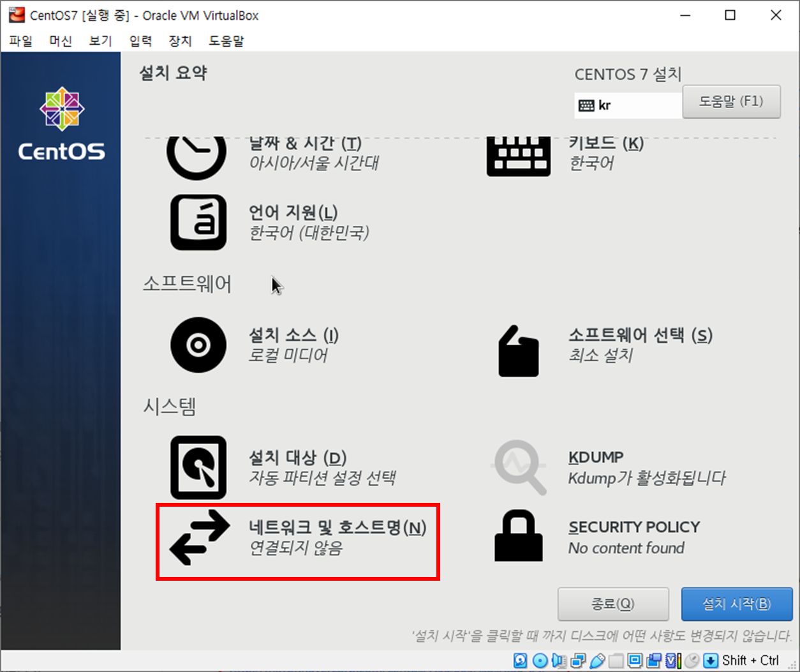Open the 소프트웨어 선택 package icon
The width and height of the screenshot is (800, 672).
pyautogui.click(x=519, y=351)
